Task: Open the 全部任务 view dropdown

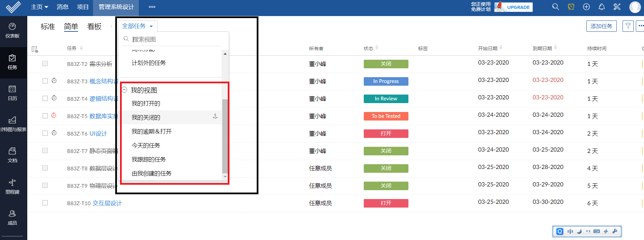Action: pyautogui.click(x=137, y=26)
